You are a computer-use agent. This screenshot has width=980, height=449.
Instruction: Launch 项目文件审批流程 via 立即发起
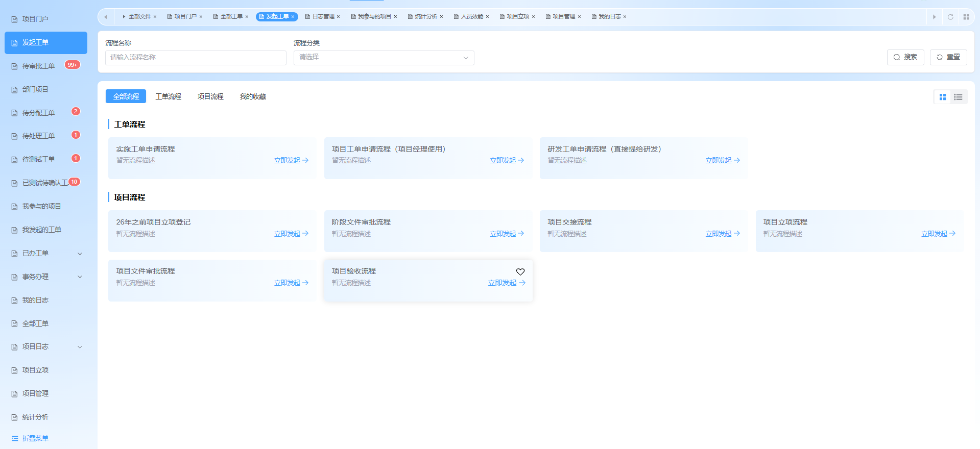291,283
